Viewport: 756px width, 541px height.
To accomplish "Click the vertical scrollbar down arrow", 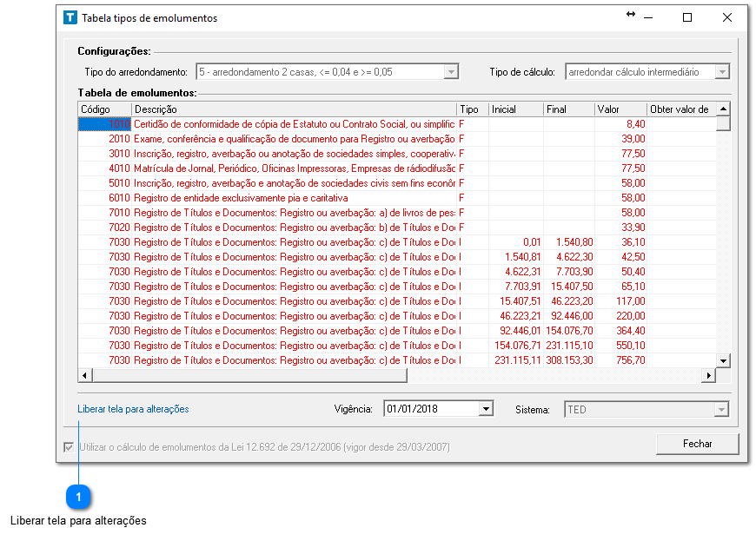I will pyautogui.click(x=723, y=361).
